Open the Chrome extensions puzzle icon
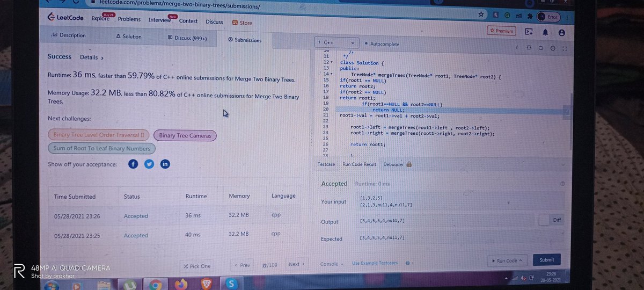Viewport: 644px width, 290px height. 529,17
